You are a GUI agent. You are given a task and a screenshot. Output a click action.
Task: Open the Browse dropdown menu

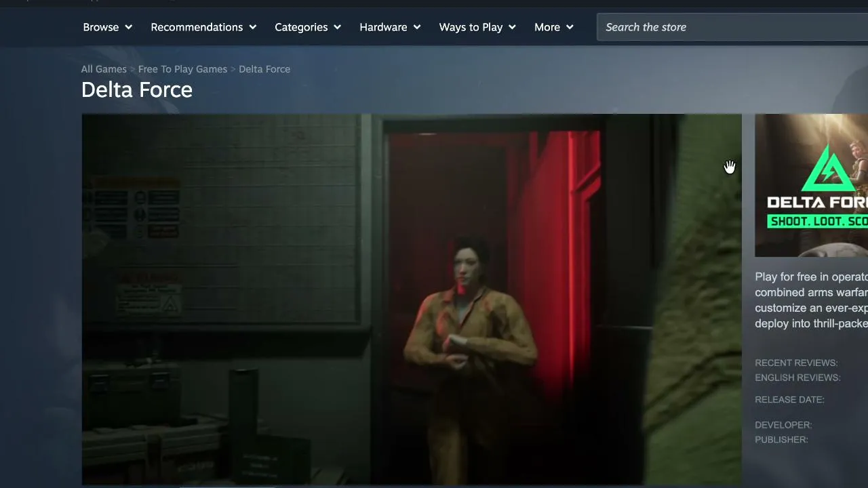tap(107, 27)
